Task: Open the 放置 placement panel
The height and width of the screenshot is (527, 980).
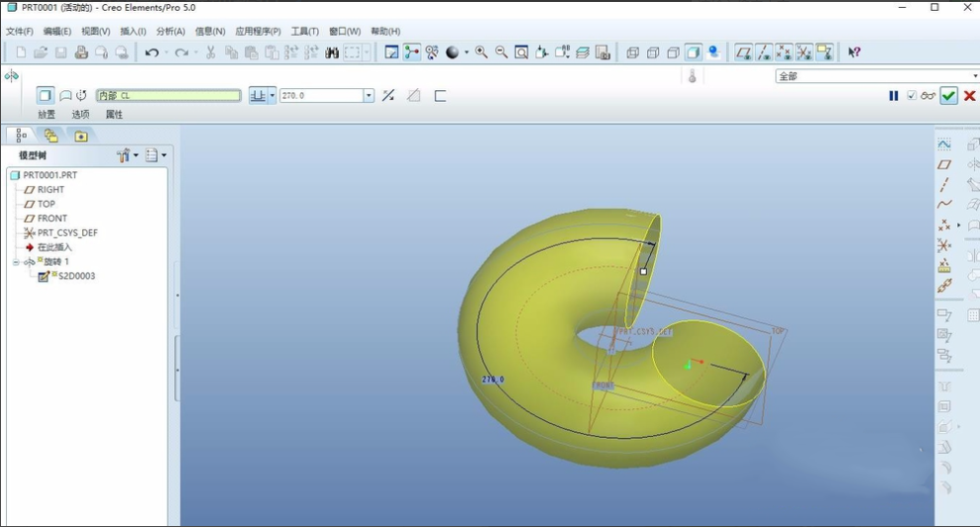Action: [47, 115]
